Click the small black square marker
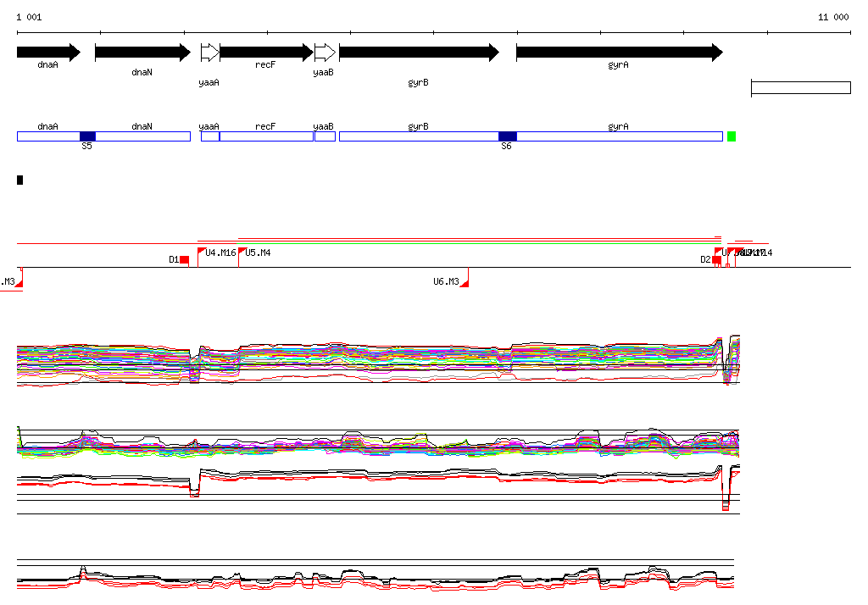This screenshot has height=605, width=868. pos(20,180)
